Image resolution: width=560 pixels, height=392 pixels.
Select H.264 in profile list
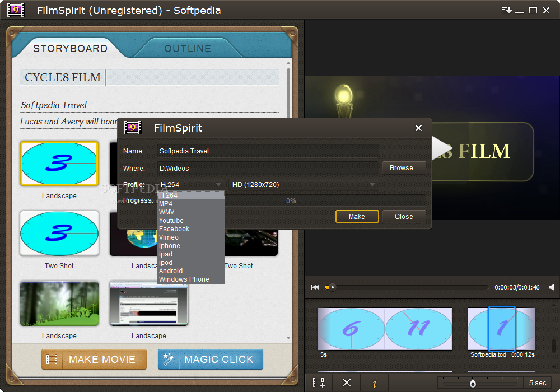tap(191, 195)
